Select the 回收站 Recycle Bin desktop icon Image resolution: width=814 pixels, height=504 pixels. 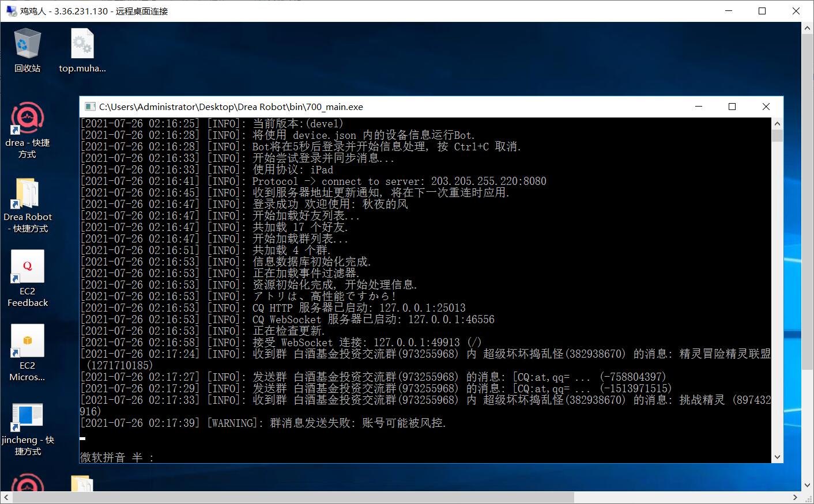tap(27, 51)
